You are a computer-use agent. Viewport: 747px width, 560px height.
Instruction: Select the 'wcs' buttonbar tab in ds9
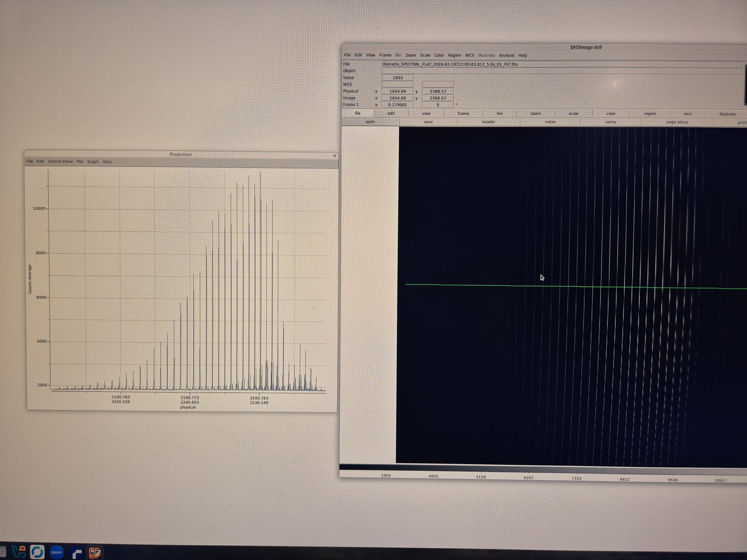click(x=688, y=114)
